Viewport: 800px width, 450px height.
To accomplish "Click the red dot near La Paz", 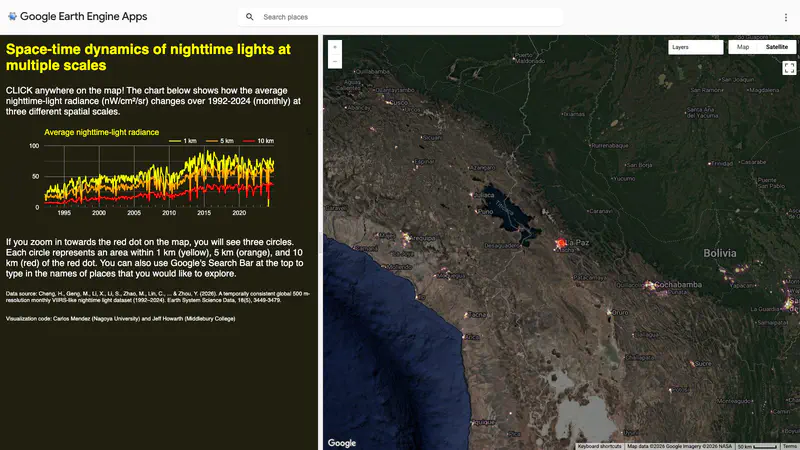I will click(x=561, y=243).
